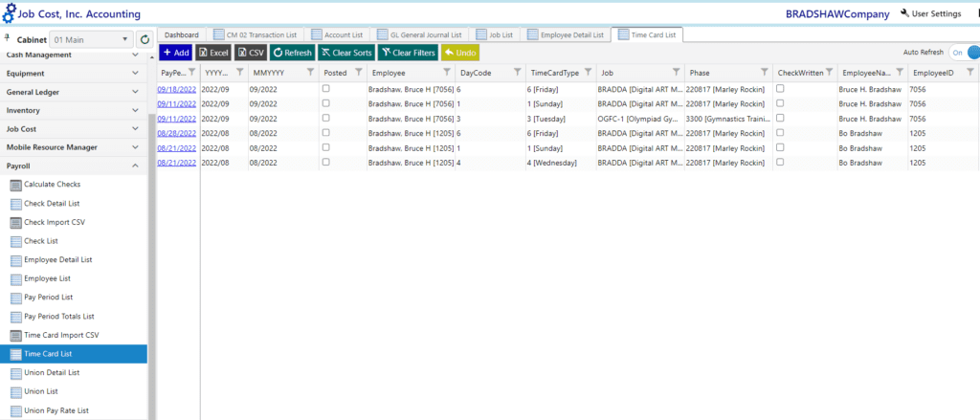This screenshot has height=420, width=980.
Task: Open the GL General Journal List tab
Action: point(420,35)
